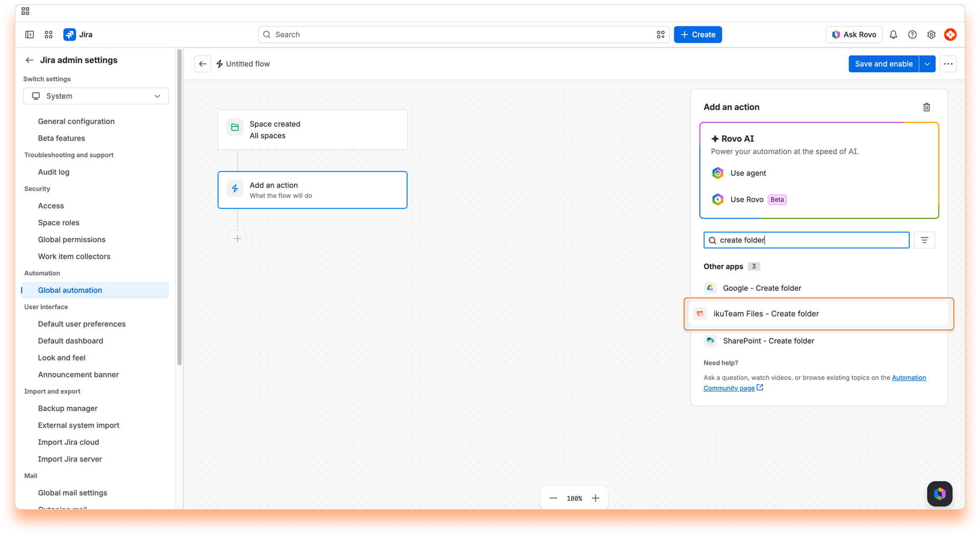Open Global automation settings
Viewport: 980px width, 535px height.
click(95, 290)
